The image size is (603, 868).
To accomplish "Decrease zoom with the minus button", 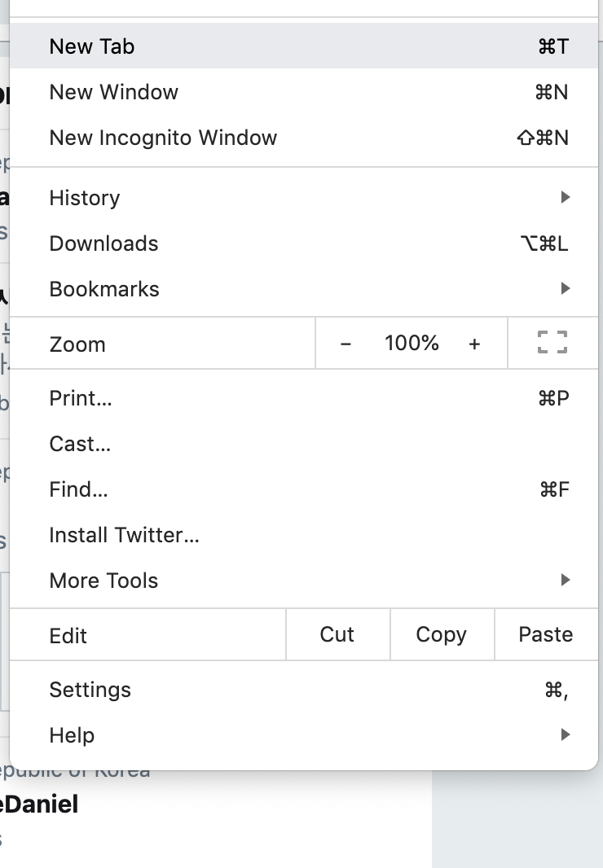I will pyautogui.click(x=346, y=344).
